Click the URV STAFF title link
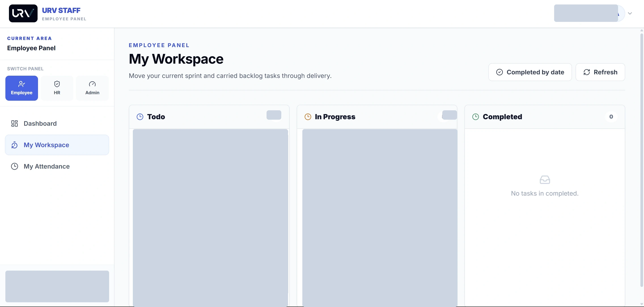Screen dimensions: 644x307 (x=61, y=10)
